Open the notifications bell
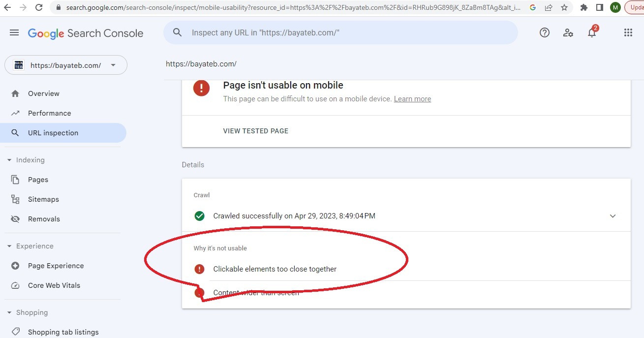Viewport: 644px width, 338px height. coord(592,33)
